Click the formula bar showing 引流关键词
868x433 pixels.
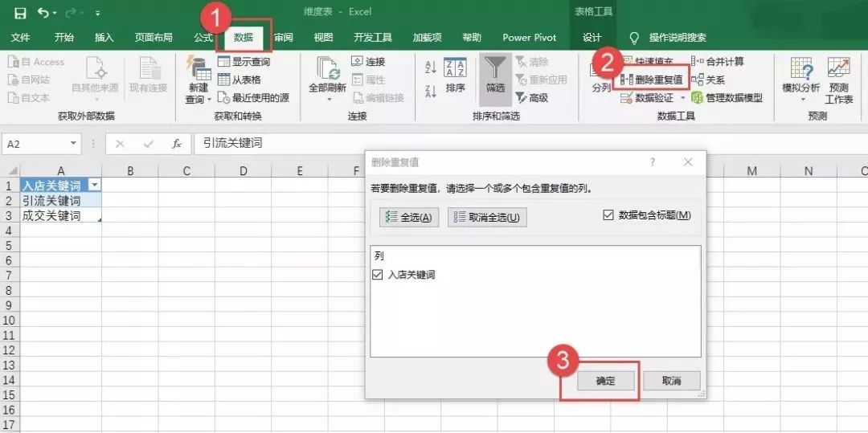click(x=530, y=144)
